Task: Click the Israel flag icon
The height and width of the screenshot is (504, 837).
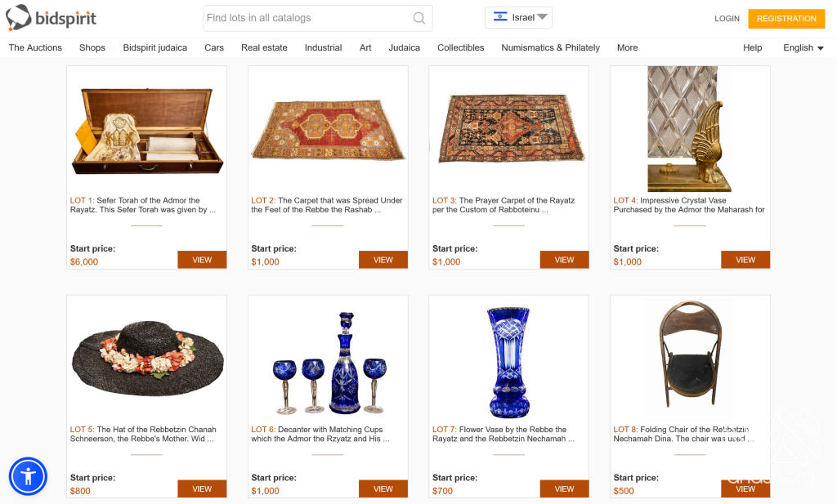Action: 500,17
